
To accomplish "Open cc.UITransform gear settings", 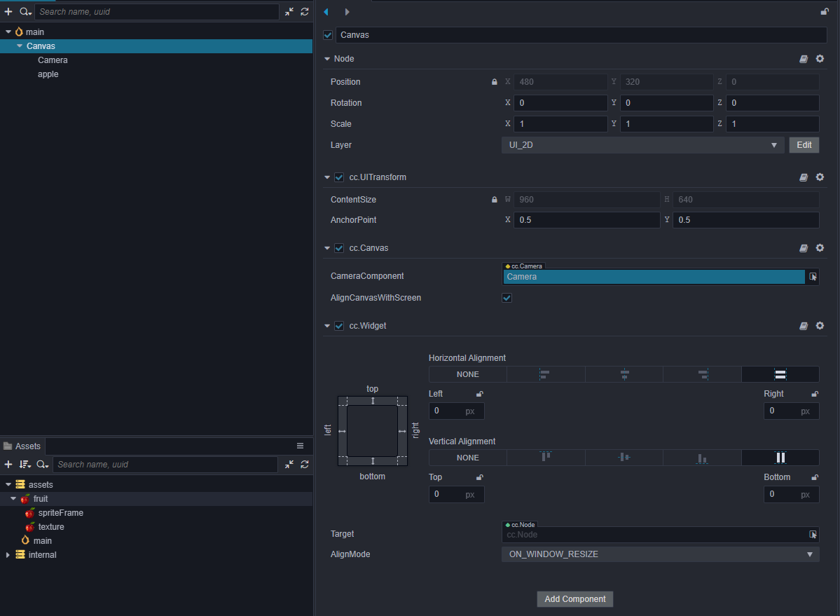I will pos(820,177).
